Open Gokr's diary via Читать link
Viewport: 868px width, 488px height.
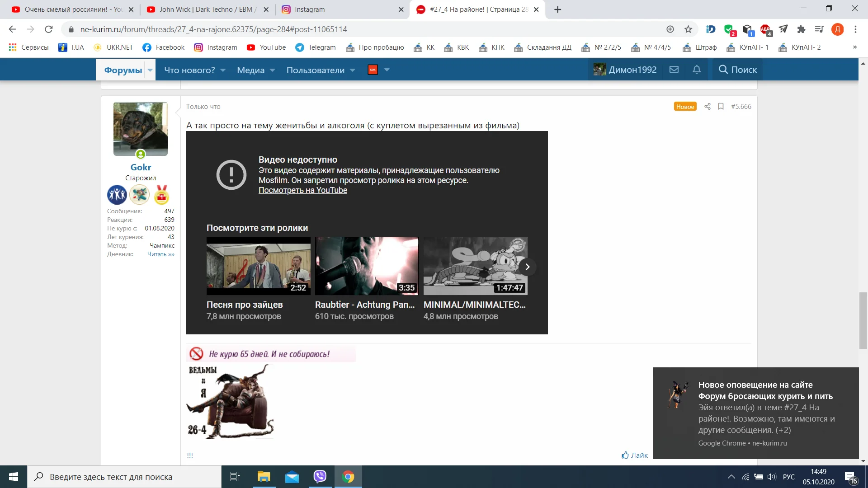[160, 254]
